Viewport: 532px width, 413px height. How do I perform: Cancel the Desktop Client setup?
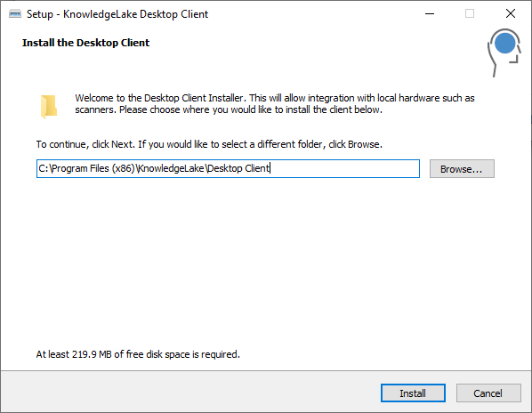488,393
